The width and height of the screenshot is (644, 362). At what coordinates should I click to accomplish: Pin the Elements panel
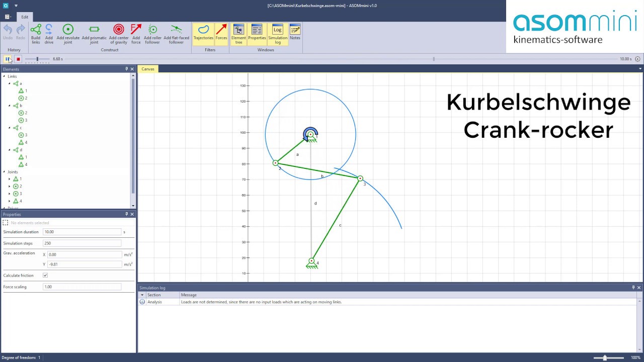click(126, 69)
